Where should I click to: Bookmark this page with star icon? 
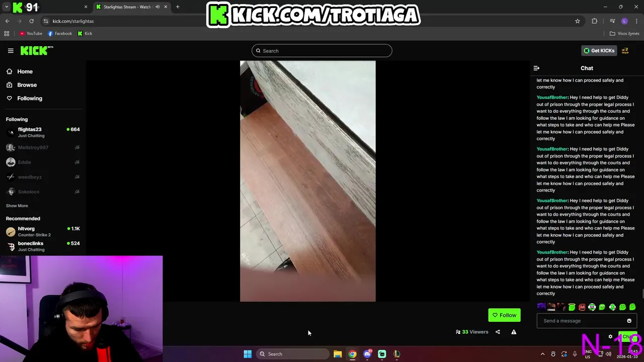[x=578, y=21]
